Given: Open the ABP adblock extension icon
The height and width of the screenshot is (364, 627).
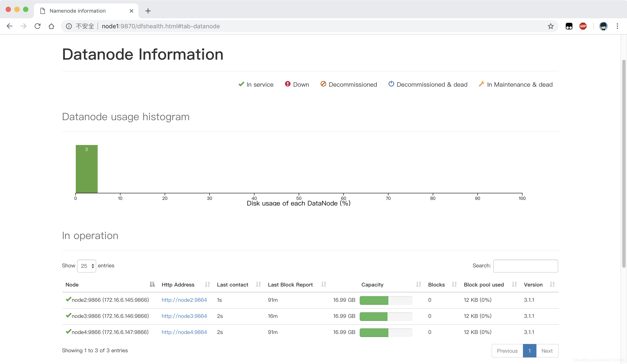Looking at the screenshot, I should click(583, 26).
